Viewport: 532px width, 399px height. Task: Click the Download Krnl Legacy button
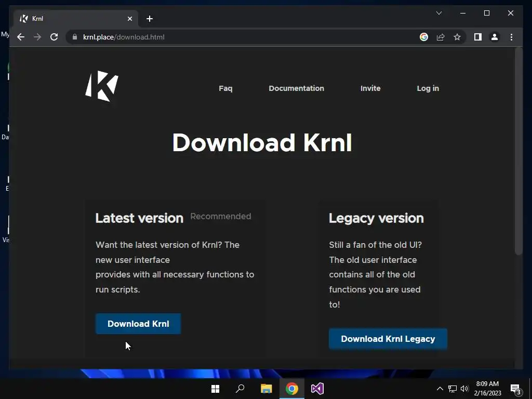(388, 339)
